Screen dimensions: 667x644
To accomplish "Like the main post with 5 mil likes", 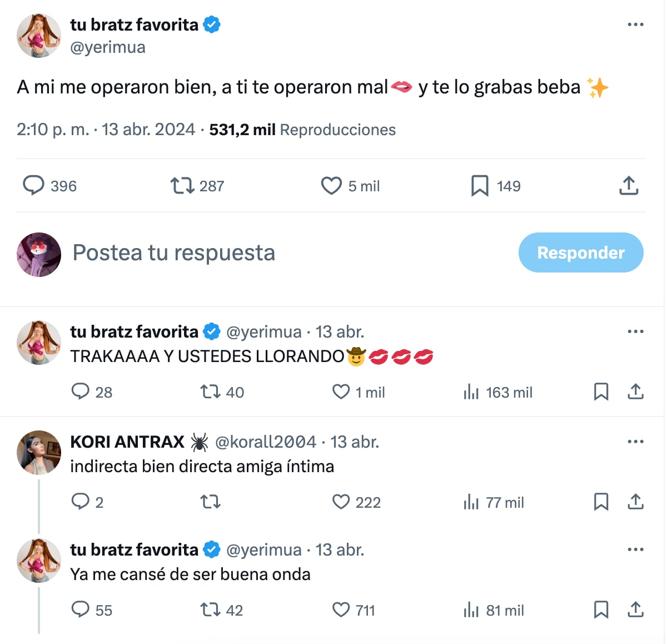I will click(x=331, y=186).
